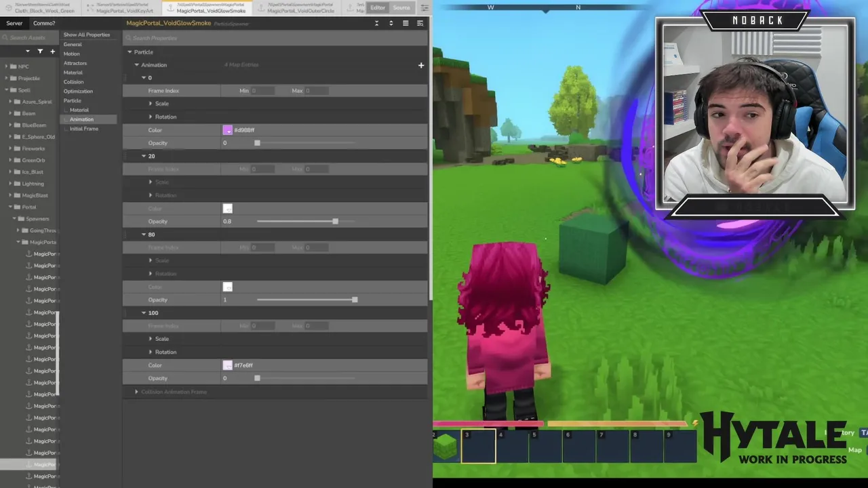Viewport: 868px width, 488px height.
Task: Click the plus icon to add asset
Action: tap(52, 52)
